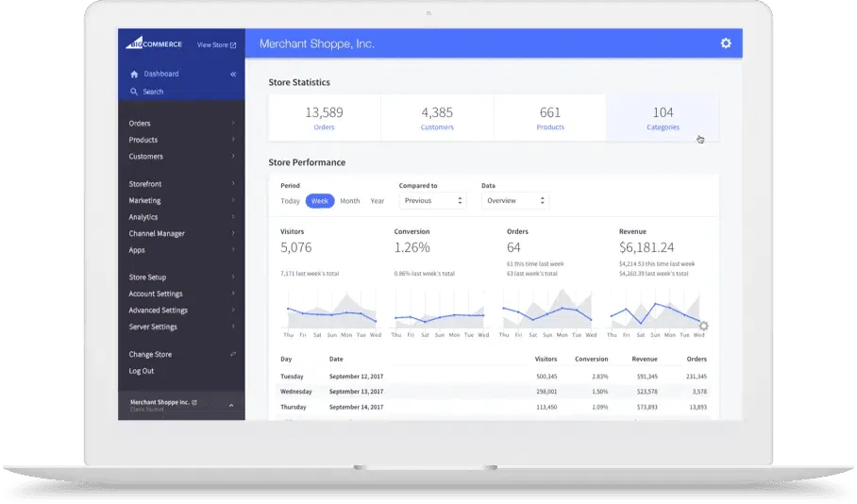Click the Search magnifier icon
This screenshot has width=857, height=504.
(x=134, y=92)
